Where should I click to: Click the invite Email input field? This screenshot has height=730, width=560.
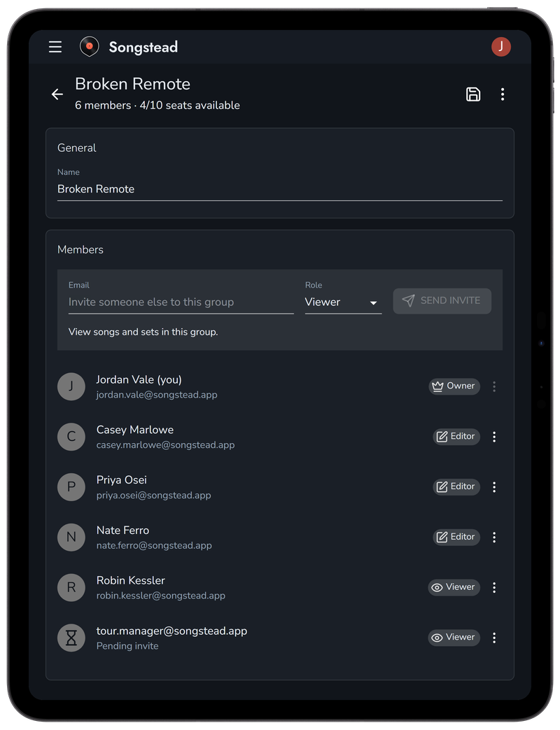click(181, 302)
